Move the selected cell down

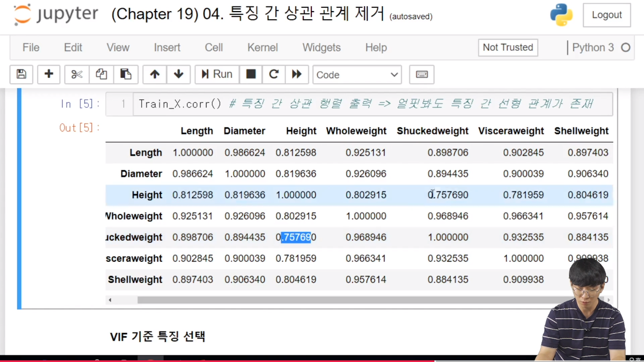(178, 74)
